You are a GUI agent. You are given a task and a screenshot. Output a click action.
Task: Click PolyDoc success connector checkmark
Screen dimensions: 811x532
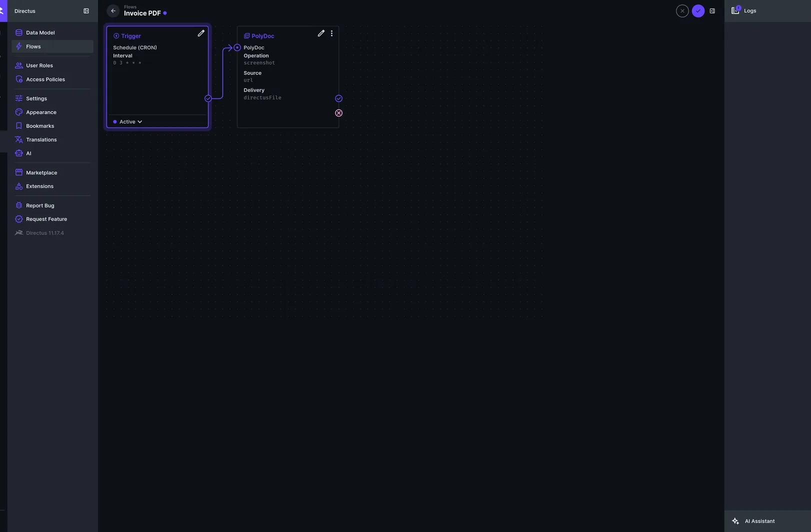[338, 98]
